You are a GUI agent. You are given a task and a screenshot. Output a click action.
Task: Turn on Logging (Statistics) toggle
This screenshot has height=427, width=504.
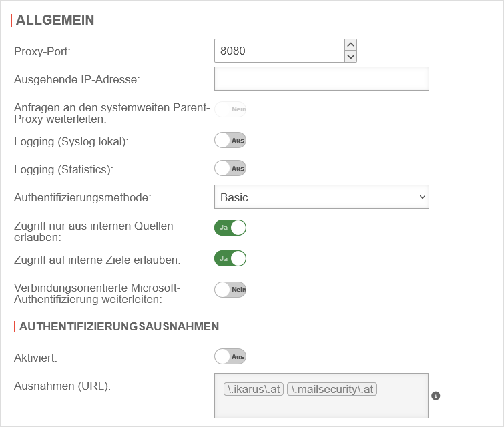click(x=230, y=169)
